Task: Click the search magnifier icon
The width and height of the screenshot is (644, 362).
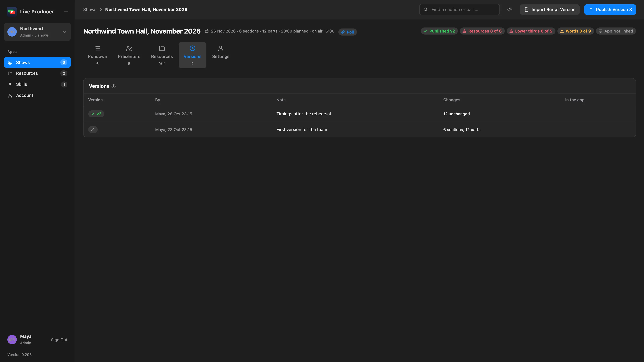Action: (425, 10)
